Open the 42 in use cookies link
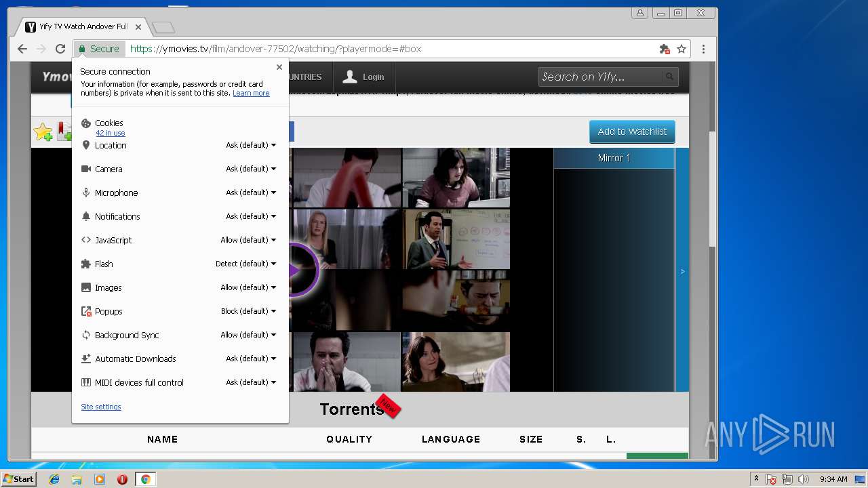This screenshot has height=488, width=868. pos(111,133)
